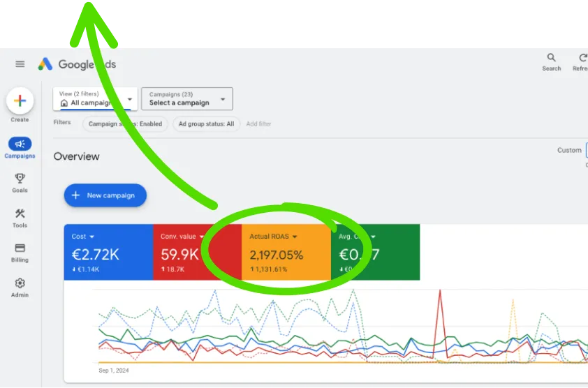
Task: Click the Campaign status: Enabled filter chip
Action: point(124,124)
